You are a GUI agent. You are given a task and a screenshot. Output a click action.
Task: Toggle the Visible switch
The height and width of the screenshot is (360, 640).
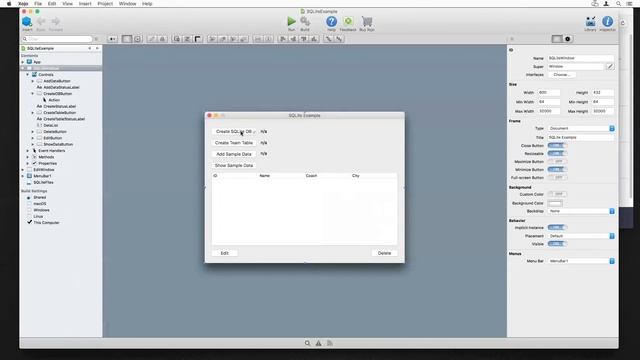[557, 244]
